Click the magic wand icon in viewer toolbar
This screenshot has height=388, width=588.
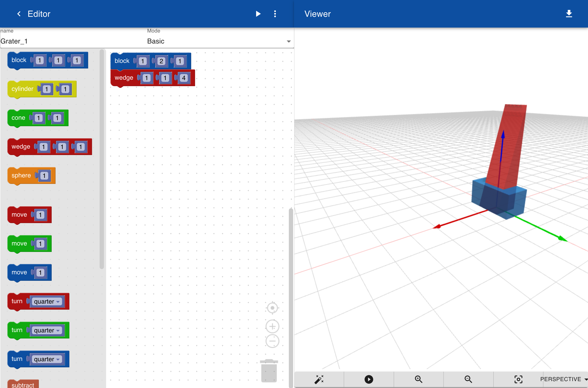click(x=319, y=379)
